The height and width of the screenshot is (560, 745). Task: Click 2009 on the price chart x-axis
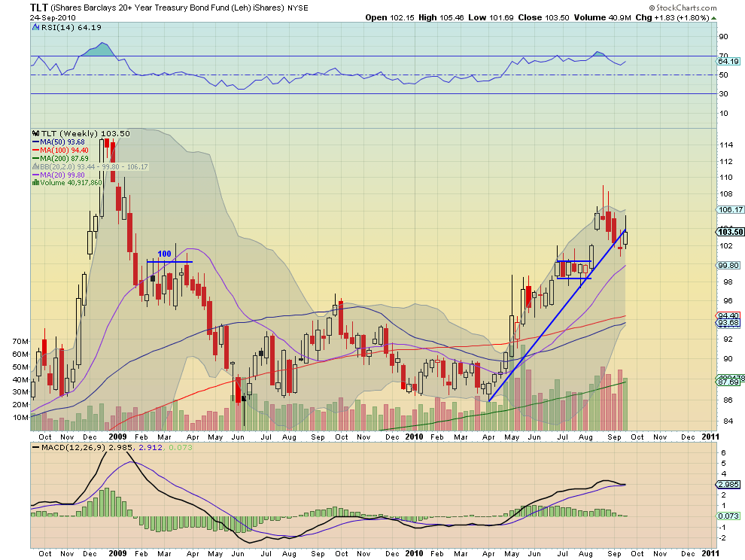click(117, 437)
